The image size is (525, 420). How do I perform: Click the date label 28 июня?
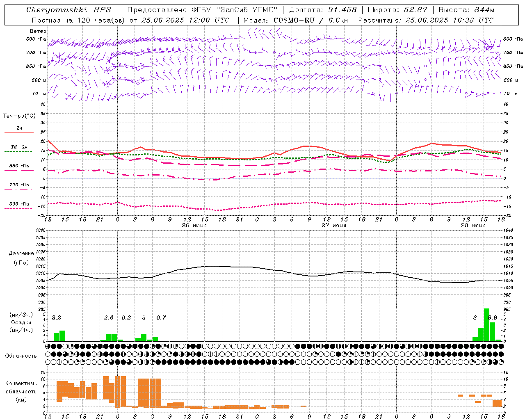tap(473, 226)
